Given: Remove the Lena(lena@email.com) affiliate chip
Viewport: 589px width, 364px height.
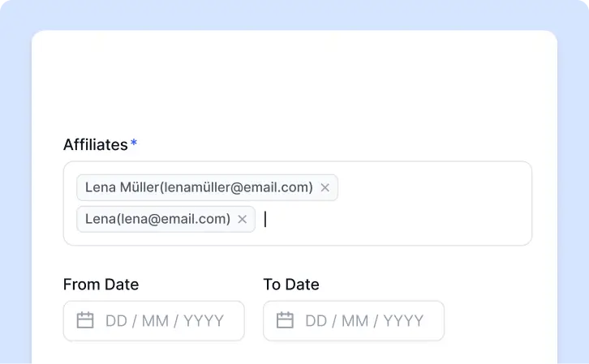Looking at the screenshot, I should click(243, 219).
